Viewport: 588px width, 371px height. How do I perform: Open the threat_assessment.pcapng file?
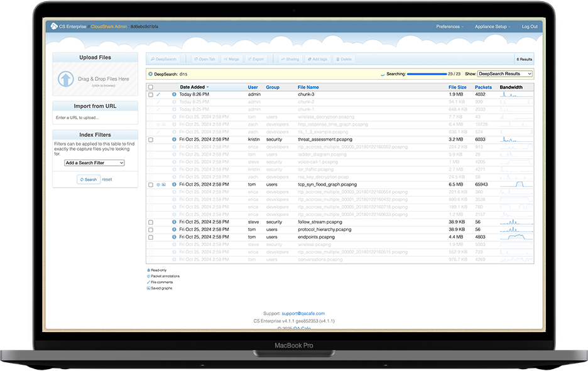(325, 139)
